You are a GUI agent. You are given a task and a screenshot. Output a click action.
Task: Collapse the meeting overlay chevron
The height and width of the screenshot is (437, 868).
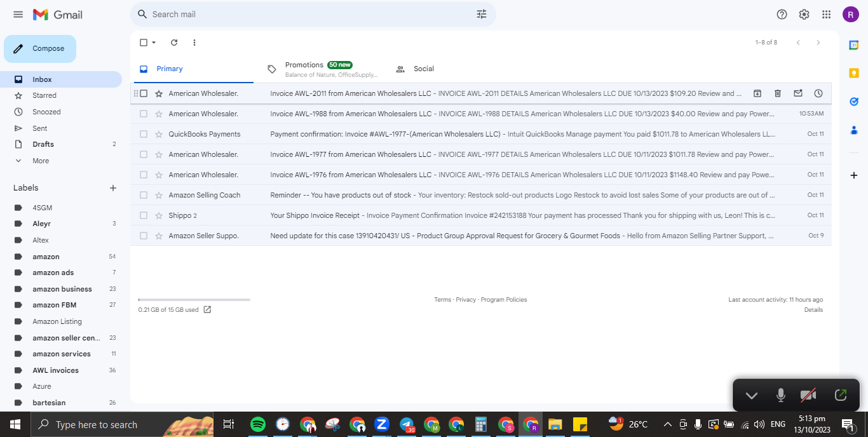point(752,395)
